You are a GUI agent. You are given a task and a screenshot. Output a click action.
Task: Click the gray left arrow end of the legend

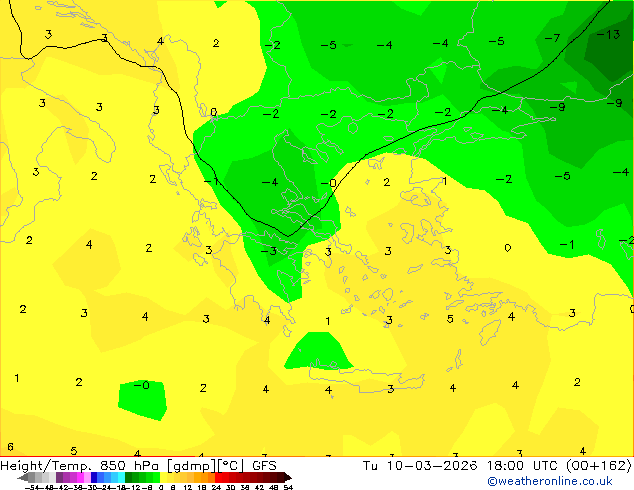pyautogui.click(x=23, y=477)
